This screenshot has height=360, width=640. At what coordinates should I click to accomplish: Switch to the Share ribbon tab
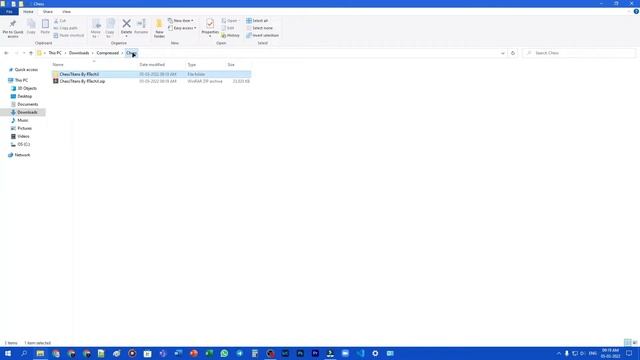[47, 12]
